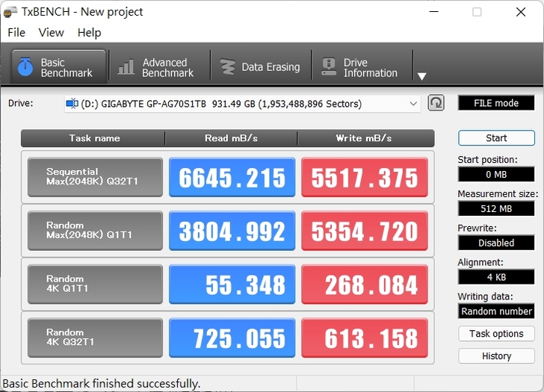Toggle the FILE mode setting
The width and height of the screenshot is (544, 392).
tap(495, 103)
